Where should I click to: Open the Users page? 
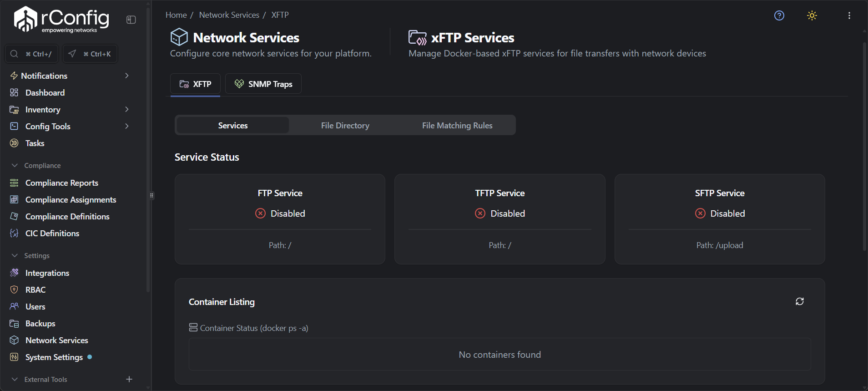pos(35,306)
